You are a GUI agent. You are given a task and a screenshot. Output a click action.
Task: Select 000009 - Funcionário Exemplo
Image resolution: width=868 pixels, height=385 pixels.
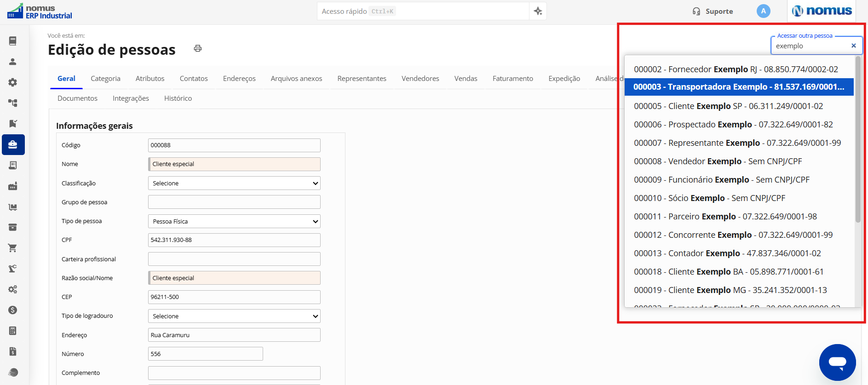point(739,179)
